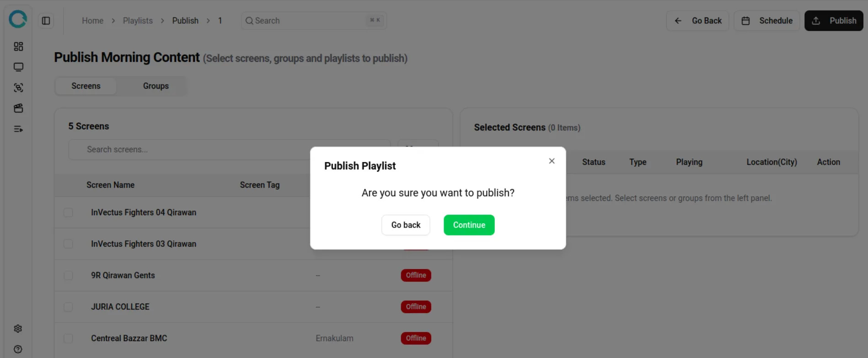Open Playlists from the breadcrumb
The image size is (868, 358).
[138, 21]
